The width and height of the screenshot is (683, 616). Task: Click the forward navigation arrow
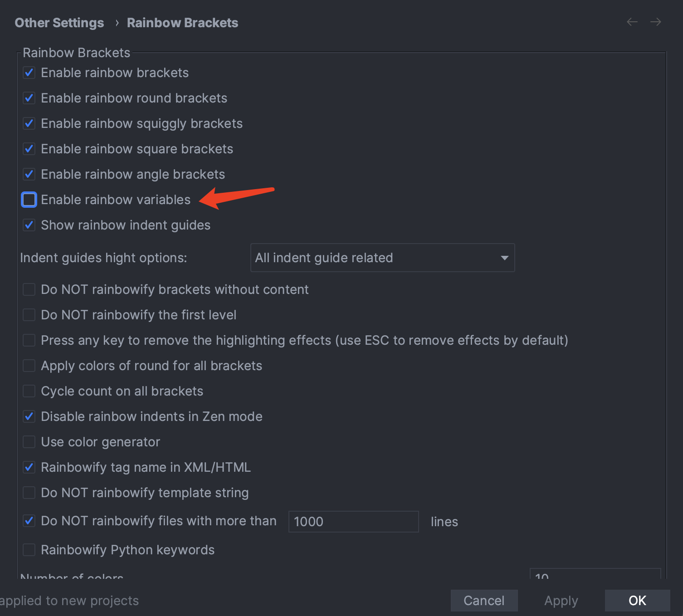[655, 22]
